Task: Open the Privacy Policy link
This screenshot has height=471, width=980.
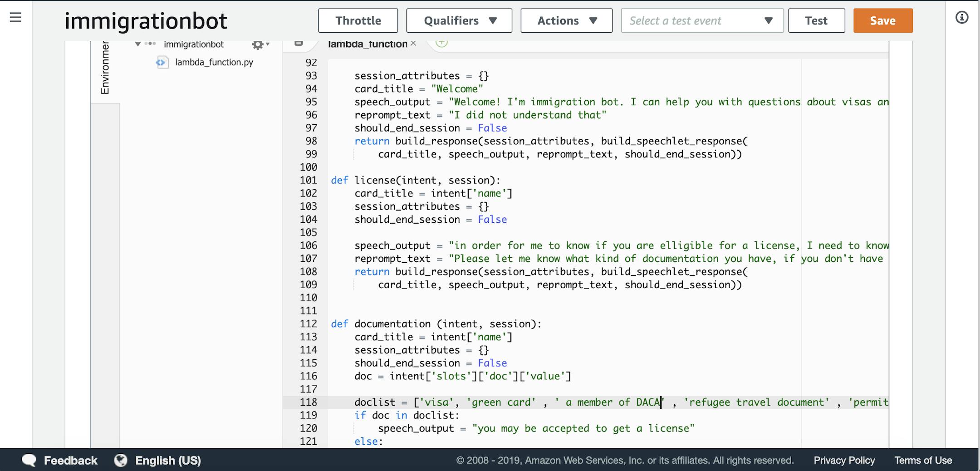Action: pos(844,460)
